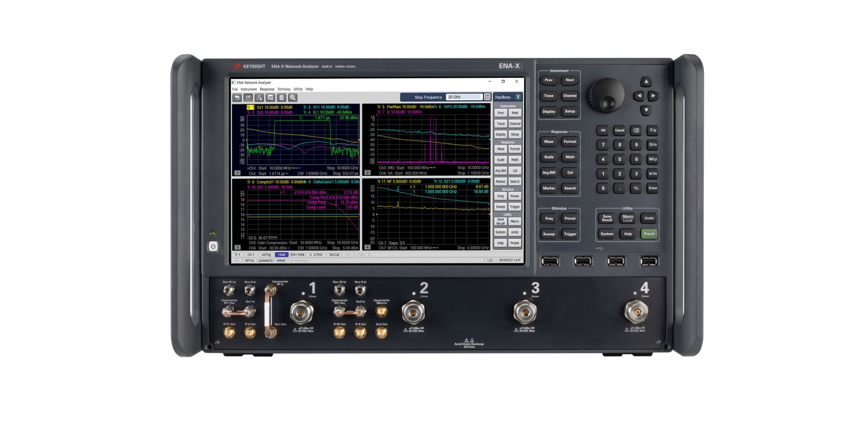Click the +/- sign key on the keypad
Viewport: 868px width, 434px height.
tap(636, 188)
